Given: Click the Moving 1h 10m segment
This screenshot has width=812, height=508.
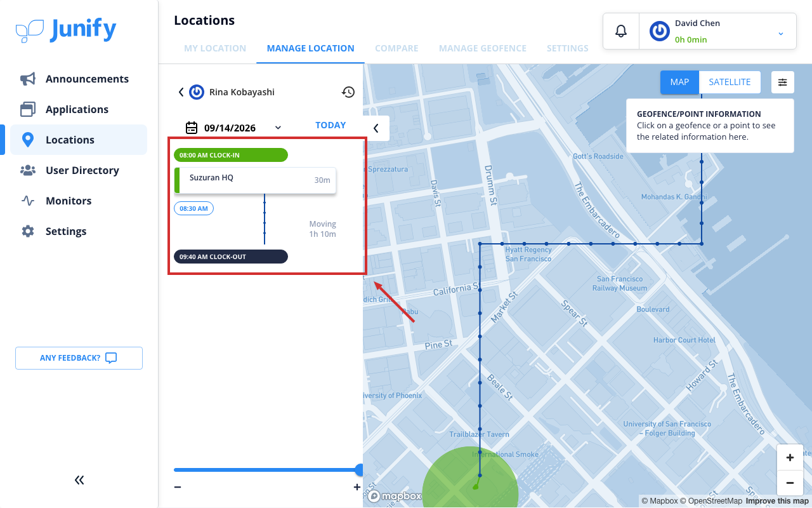Looking at the screenshot, I should [x=322, y=229].
